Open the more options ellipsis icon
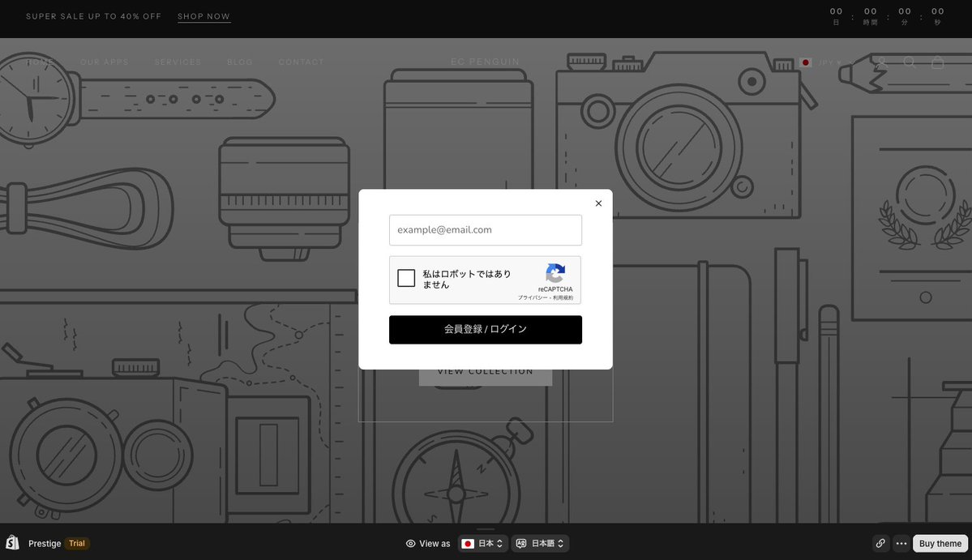 [x=901, y=542]
